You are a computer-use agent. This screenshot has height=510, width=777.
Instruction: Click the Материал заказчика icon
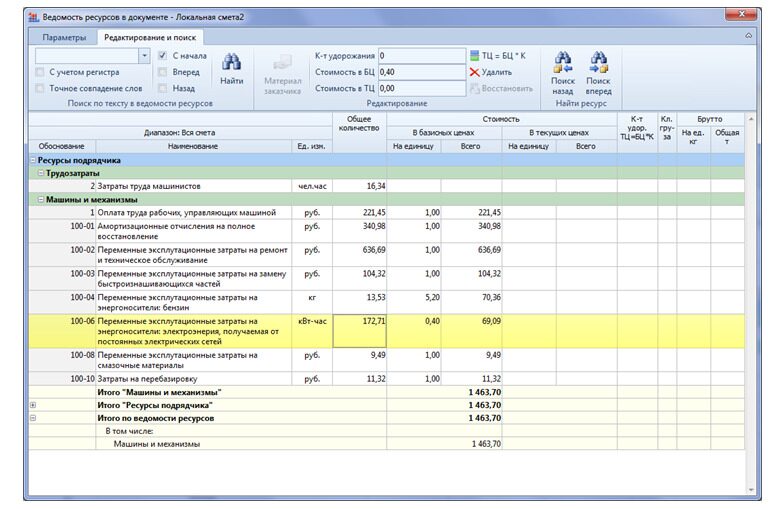click(x=282, y=63)
